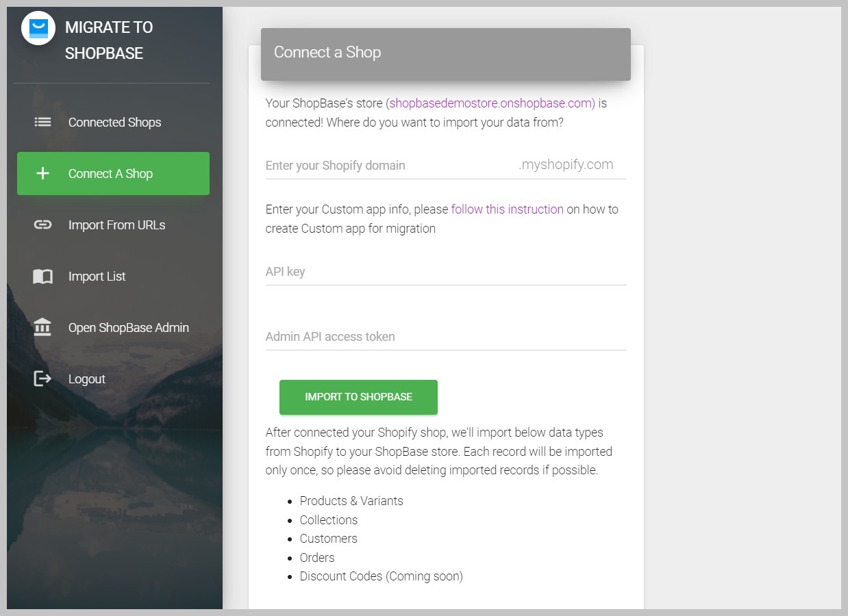The image size is (848, 616).
Task: Click the Connected Shops list icon
Action: coord(42,123)
